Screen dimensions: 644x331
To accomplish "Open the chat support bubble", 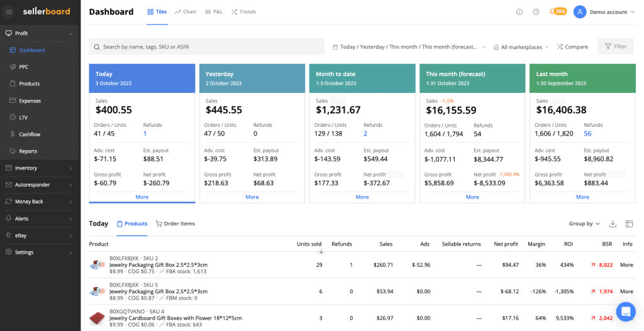I will [625, 312].
